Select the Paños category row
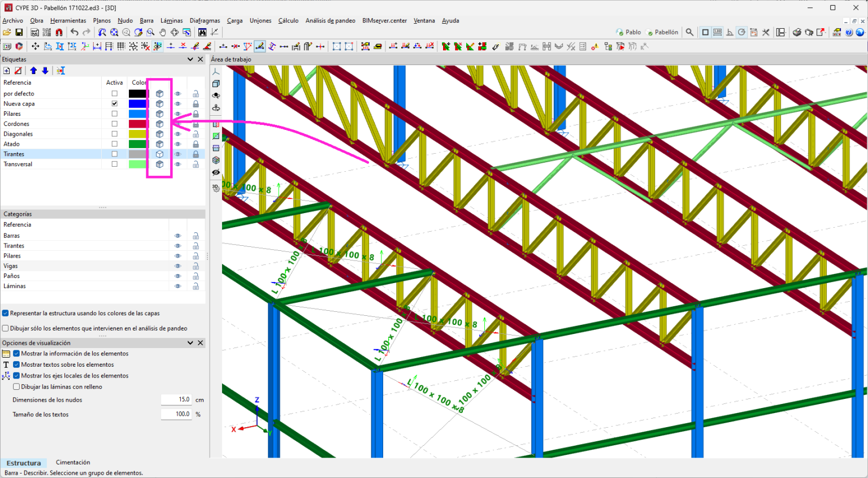This screenshot has height=478, width=868. pyautogui.click(x=102, y=276)
